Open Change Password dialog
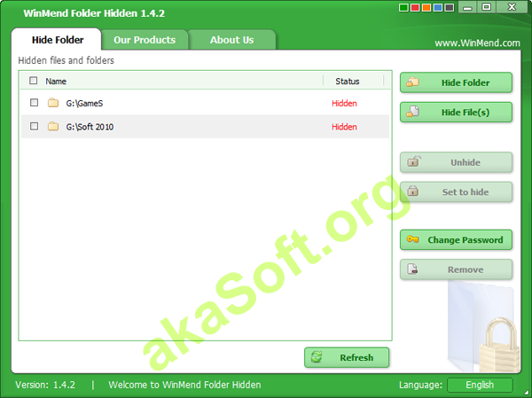The width and height of the screenshot is (532, 398). 456,240
